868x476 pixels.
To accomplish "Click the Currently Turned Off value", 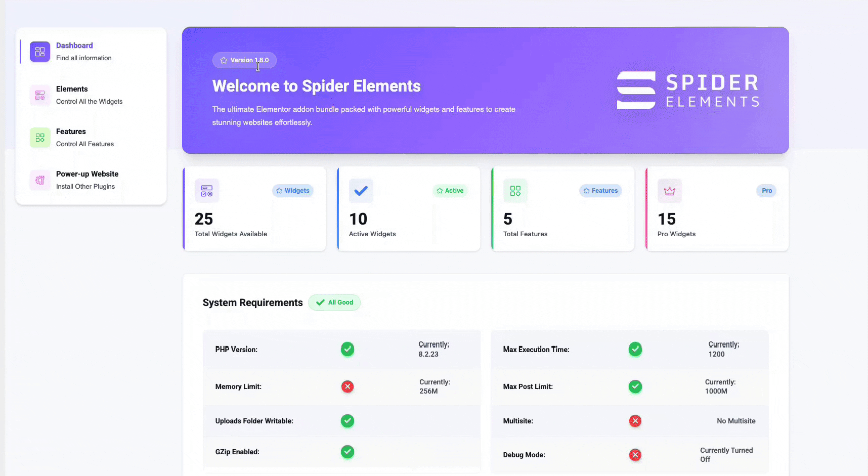I will (726, 455).
